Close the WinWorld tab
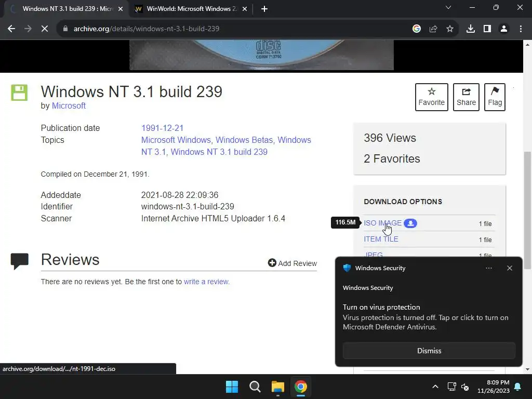 (x=245, y=9)
